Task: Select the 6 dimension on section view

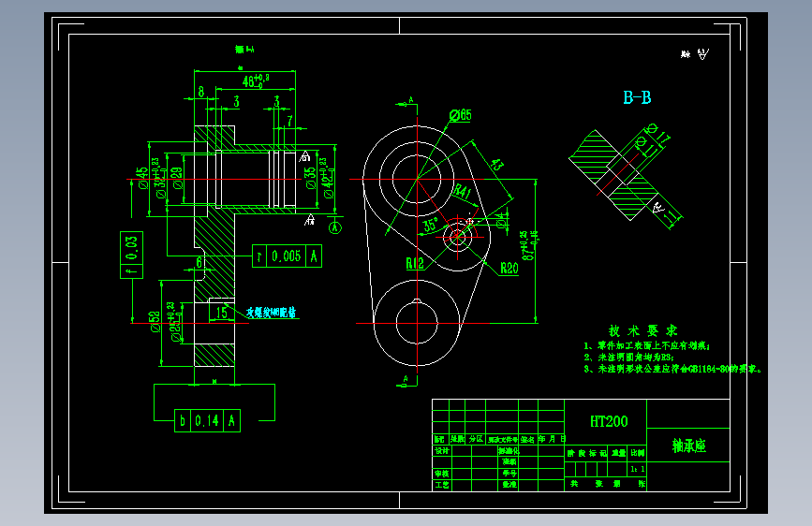Action: [199, 263]
